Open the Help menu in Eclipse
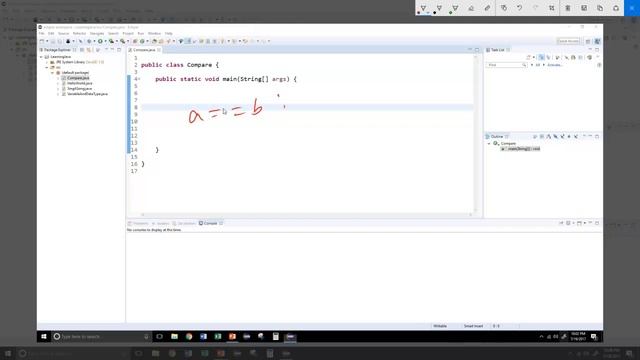This screenshot has width=640, height=360. pyautogui.click(x=169, y=33)
